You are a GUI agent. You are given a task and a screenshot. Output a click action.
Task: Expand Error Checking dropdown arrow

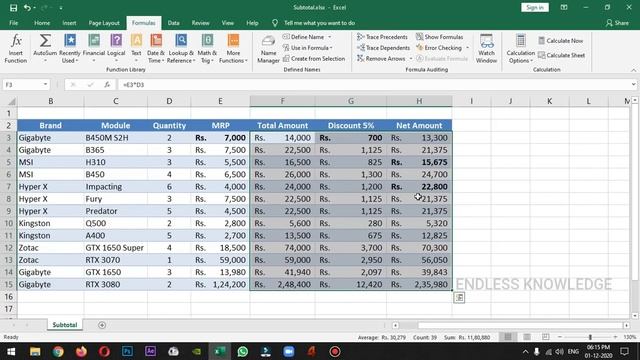pos(467,48)
